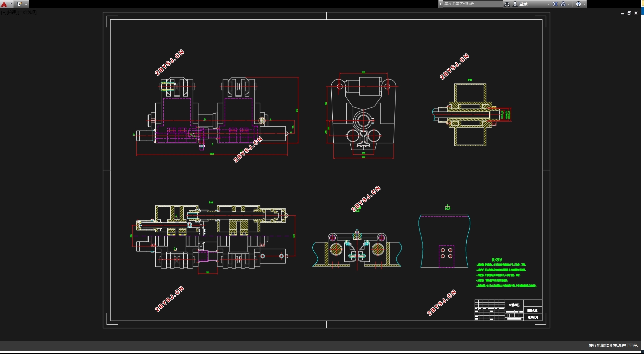Click the Save As quick access icon
This screenshot has height=354, width=644.
[x=19, y=4]
